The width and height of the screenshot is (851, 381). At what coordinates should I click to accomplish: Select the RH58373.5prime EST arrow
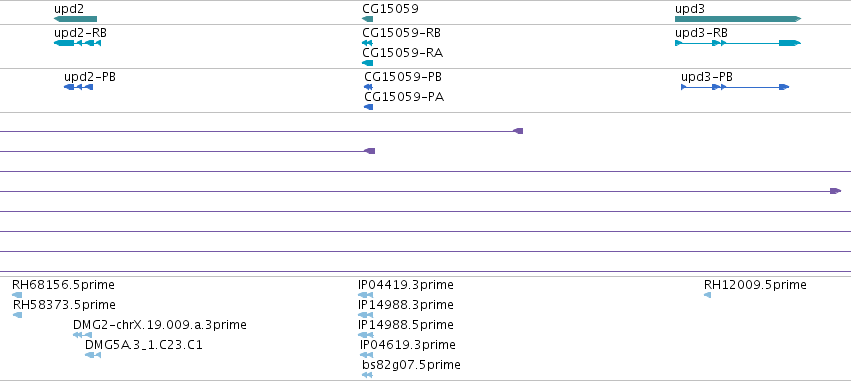click(x=17, y=315)
